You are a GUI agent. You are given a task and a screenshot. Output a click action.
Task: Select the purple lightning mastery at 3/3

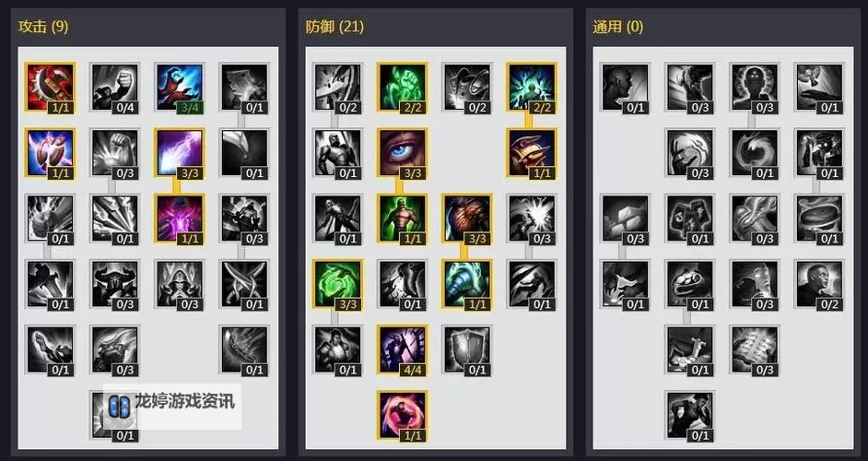pos(180,153)
